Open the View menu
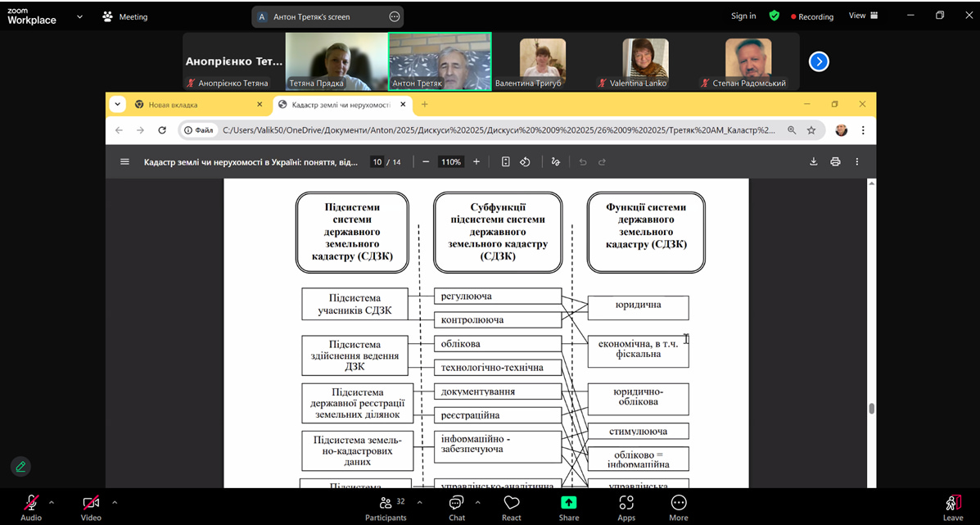Screen dimensions: 980x525 863,16
